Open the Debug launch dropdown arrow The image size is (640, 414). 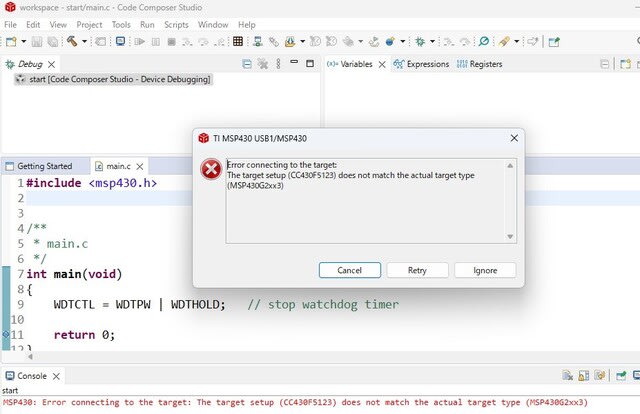click(x=432, y=42)
